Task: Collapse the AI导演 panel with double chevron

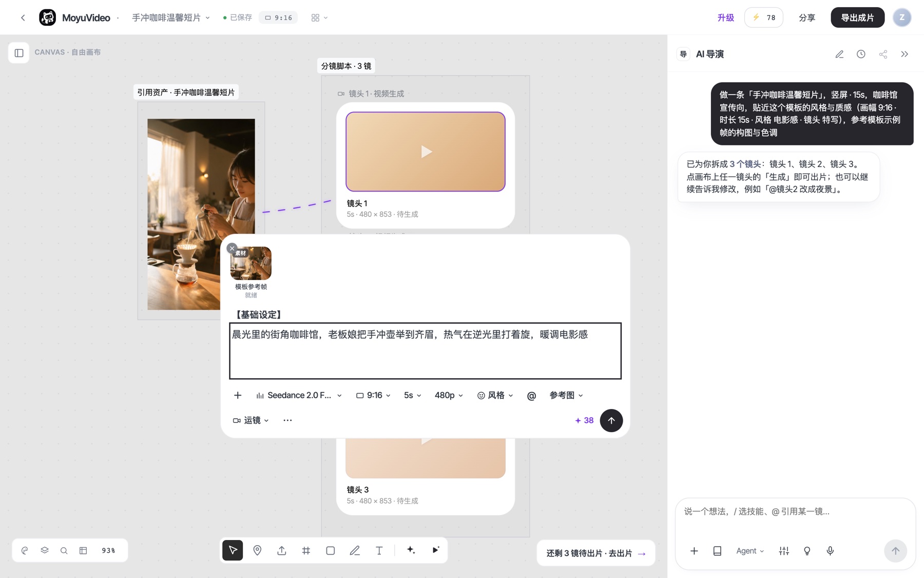Action: [x=904, y=54]
